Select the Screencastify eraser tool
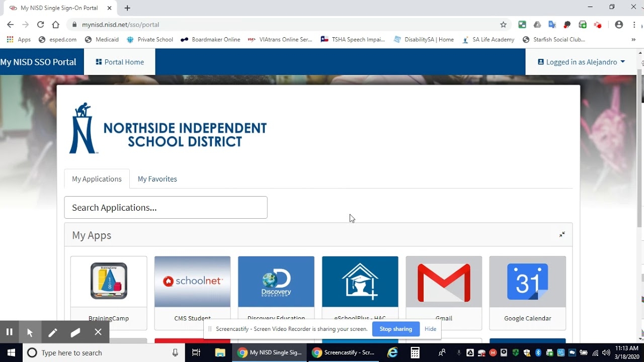The height and width of the screenshot is (362, 644). pos(75,332)
